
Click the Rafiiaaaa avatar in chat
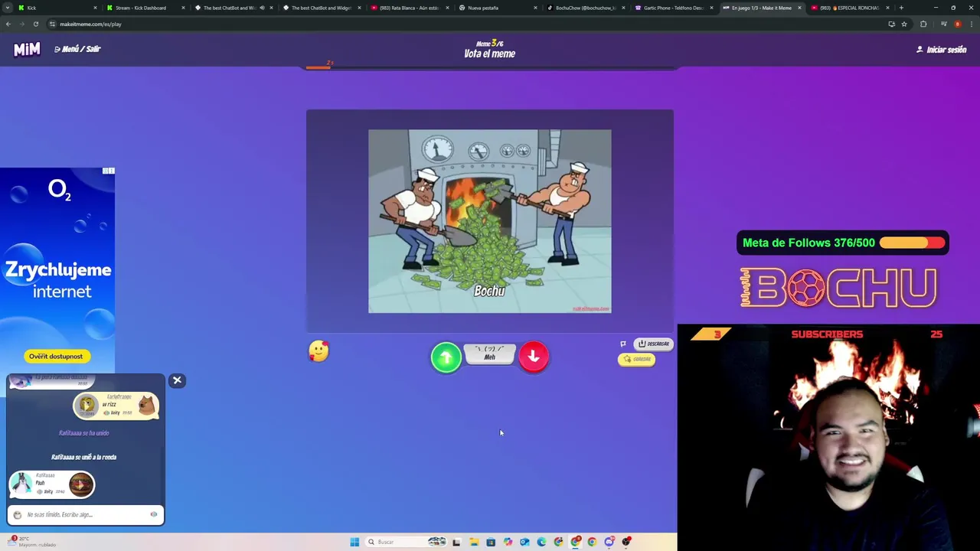coord(21,482)
